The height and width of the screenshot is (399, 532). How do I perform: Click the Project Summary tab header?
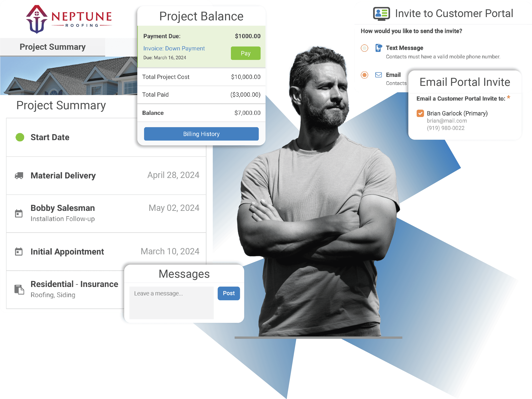click(52, 46)
